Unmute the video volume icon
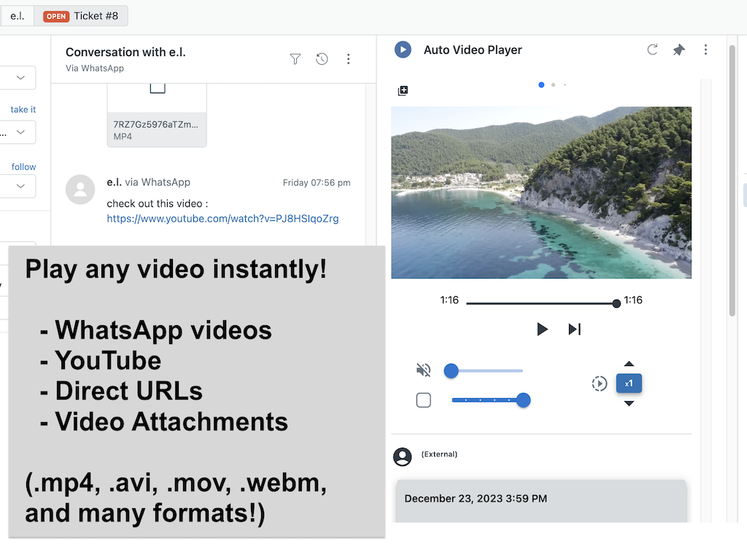 pyautogui.click(x=424, y=370)
